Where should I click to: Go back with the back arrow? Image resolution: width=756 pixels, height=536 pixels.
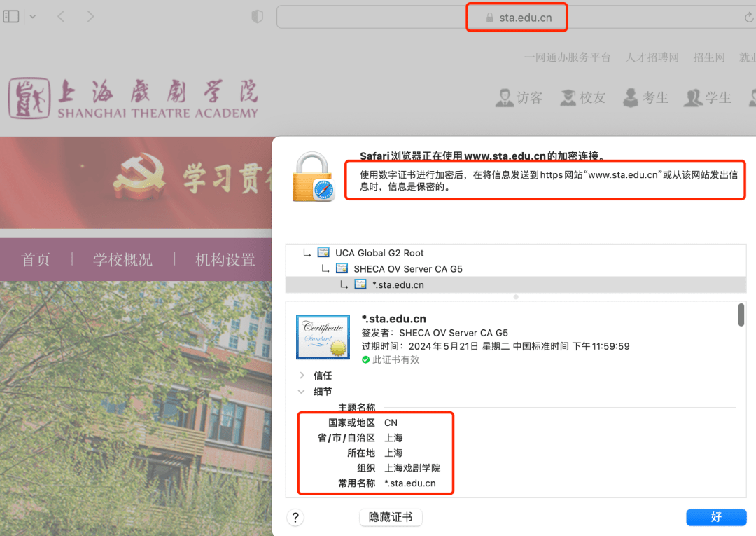click(61, 17)
